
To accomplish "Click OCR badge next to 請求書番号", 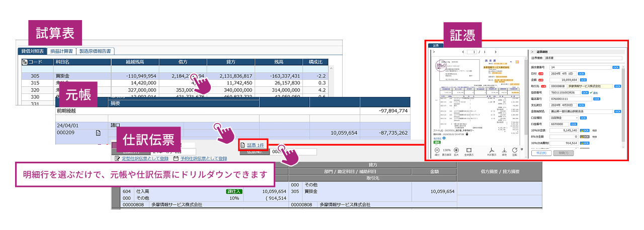I will pos(616,67).
